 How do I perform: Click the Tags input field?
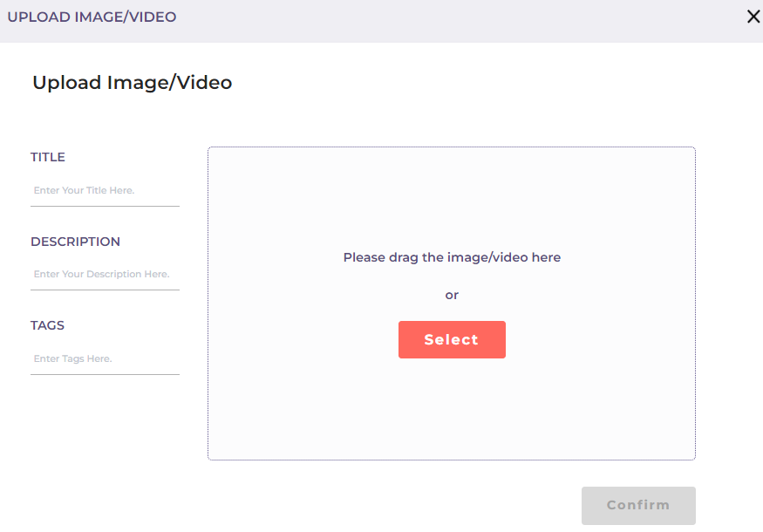tap(105, 358)
